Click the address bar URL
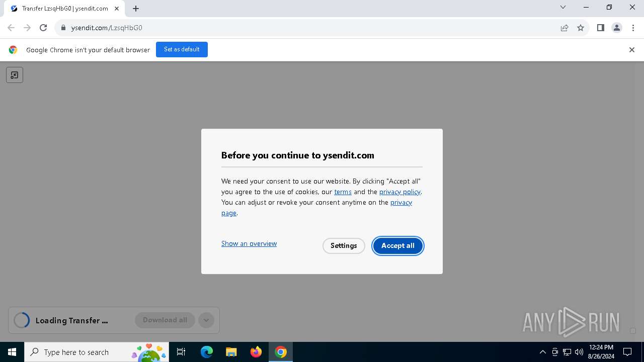Viewport: 644px width, 362px height. 107,28
